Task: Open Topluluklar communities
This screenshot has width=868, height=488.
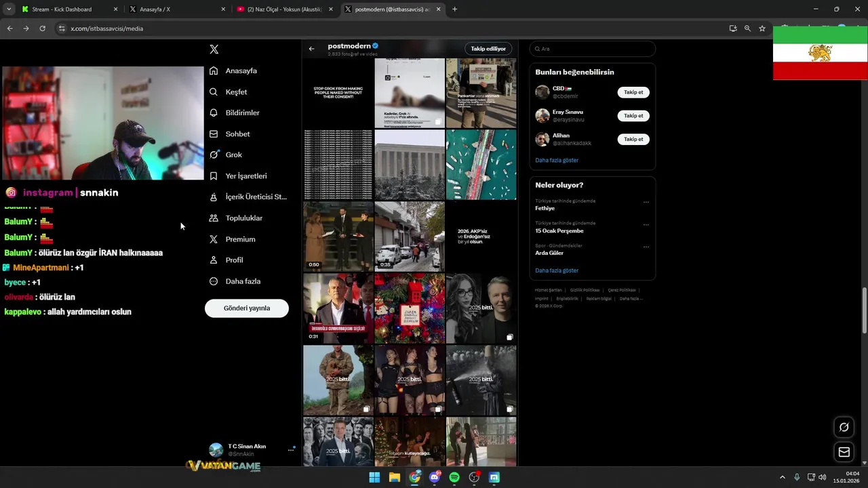Action: (236, 218)
